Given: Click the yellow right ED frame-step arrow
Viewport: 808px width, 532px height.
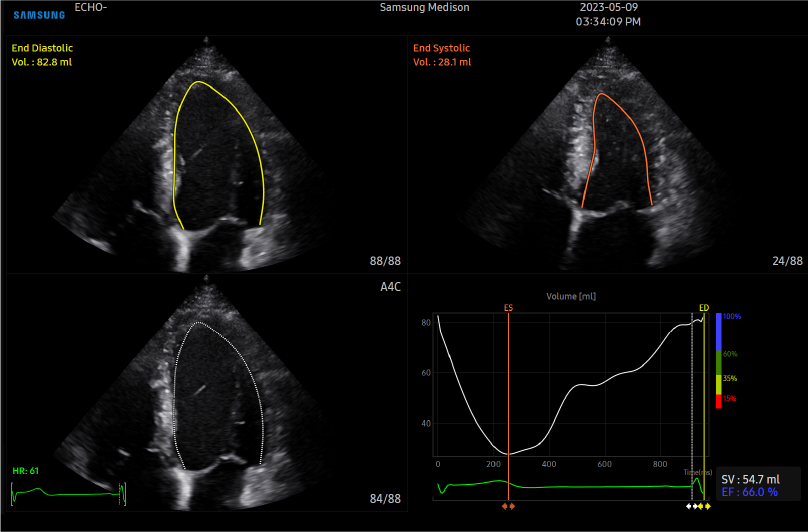Looking at the screenshot, I should pyautogui.click(x=708, y=506).
